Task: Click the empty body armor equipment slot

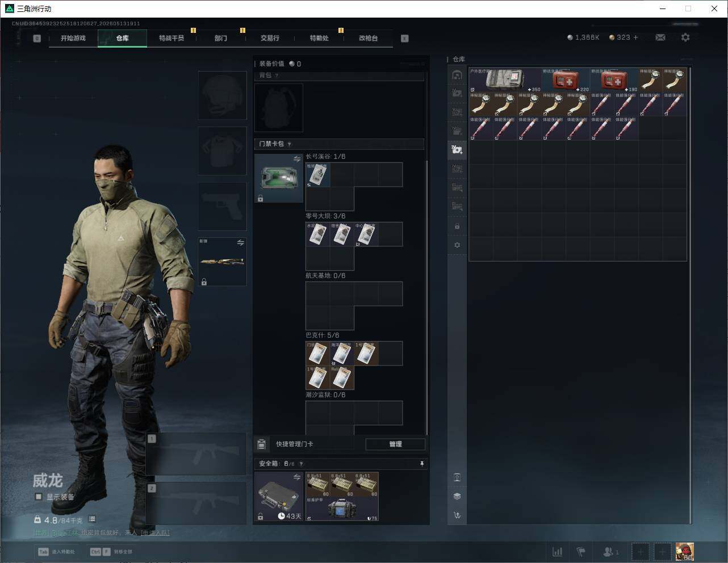Action: coord(222,150)
